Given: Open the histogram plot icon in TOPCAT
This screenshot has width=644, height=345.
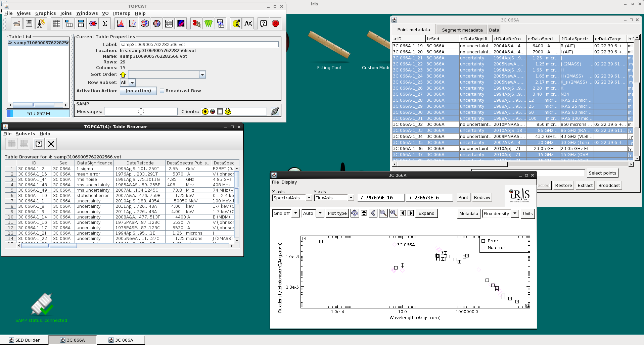Looking at the screenshot, I should click(121, 23).
